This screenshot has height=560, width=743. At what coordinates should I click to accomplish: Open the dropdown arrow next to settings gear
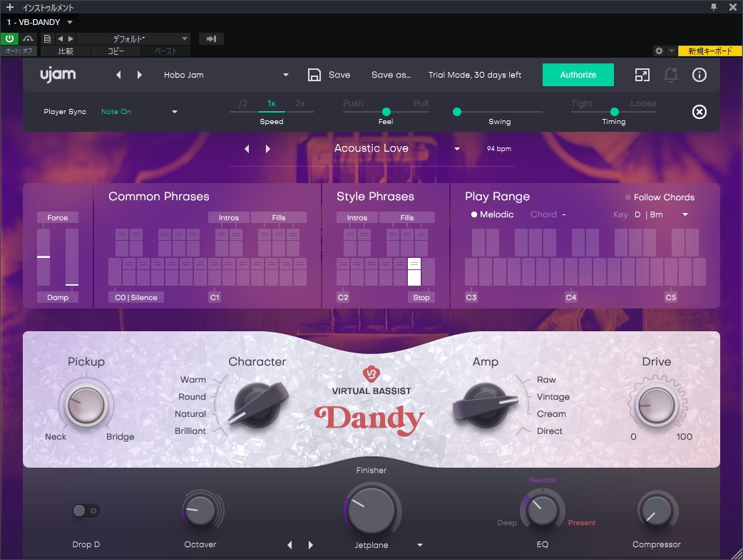click(672, 51)
